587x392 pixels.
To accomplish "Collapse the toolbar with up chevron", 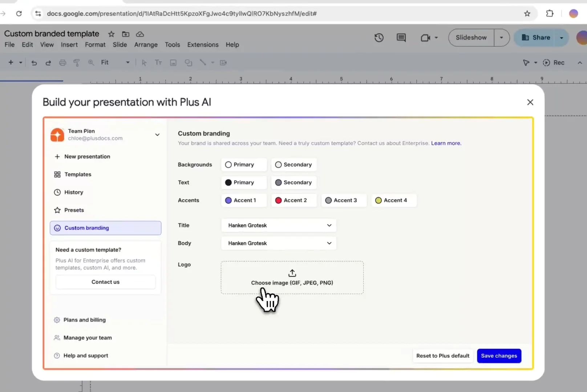I will (x=580, y=63).
